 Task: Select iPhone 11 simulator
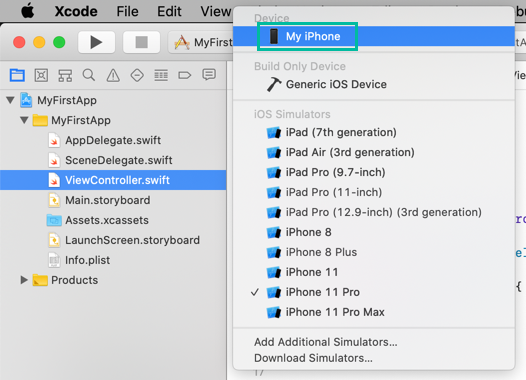tap(374, 272)
